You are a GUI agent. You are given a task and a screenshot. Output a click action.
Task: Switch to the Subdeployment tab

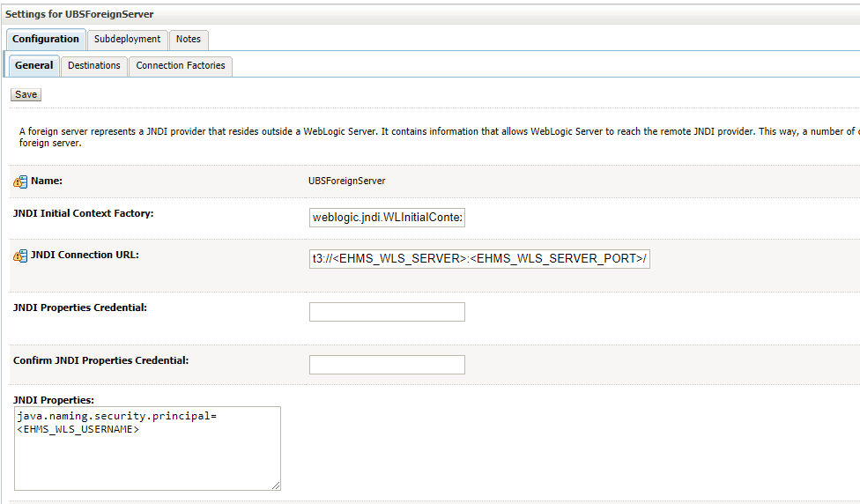click(x=127, y=39)
